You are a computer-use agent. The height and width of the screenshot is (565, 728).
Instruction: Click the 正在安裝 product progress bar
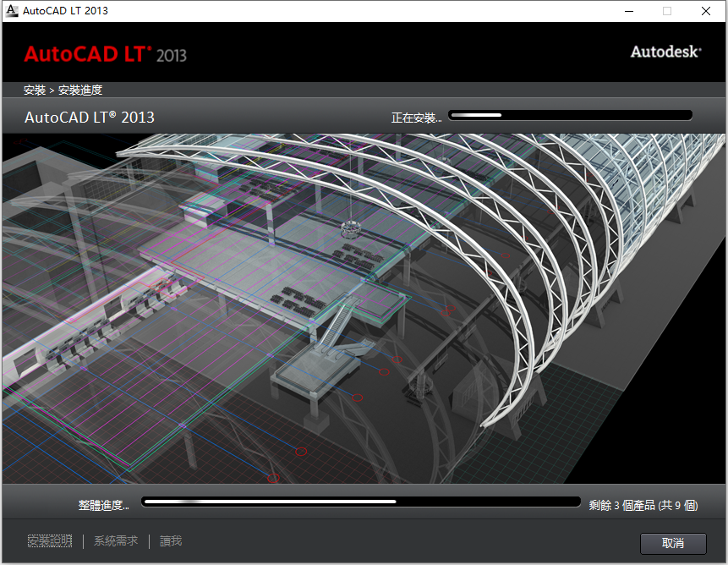570,115
